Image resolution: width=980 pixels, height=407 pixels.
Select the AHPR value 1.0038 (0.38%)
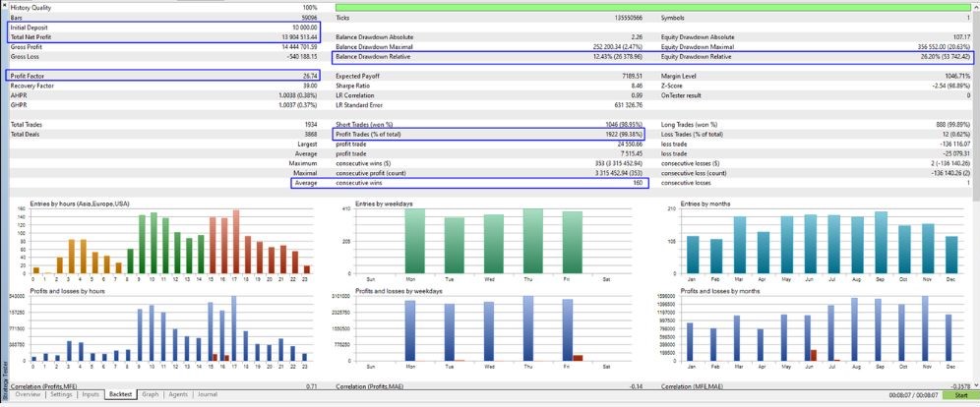coord(299,95)
